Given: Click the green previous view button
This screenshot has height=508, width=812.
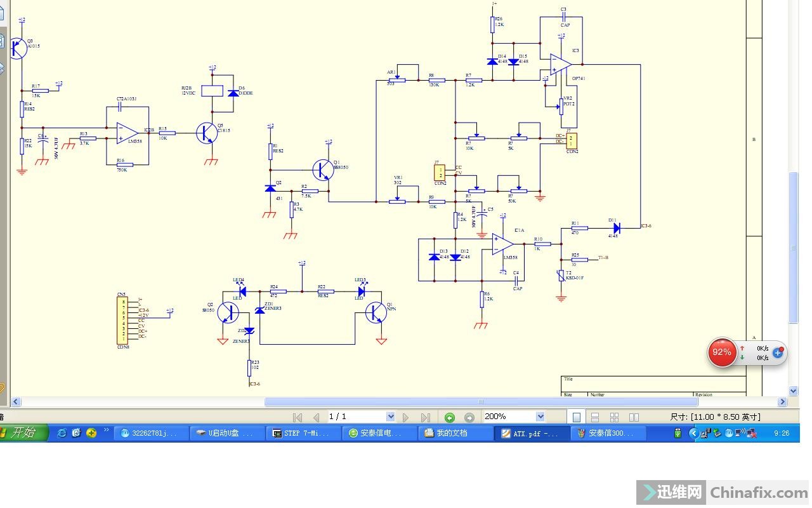Looking at the screenshot, I should (x=450, y=417).
